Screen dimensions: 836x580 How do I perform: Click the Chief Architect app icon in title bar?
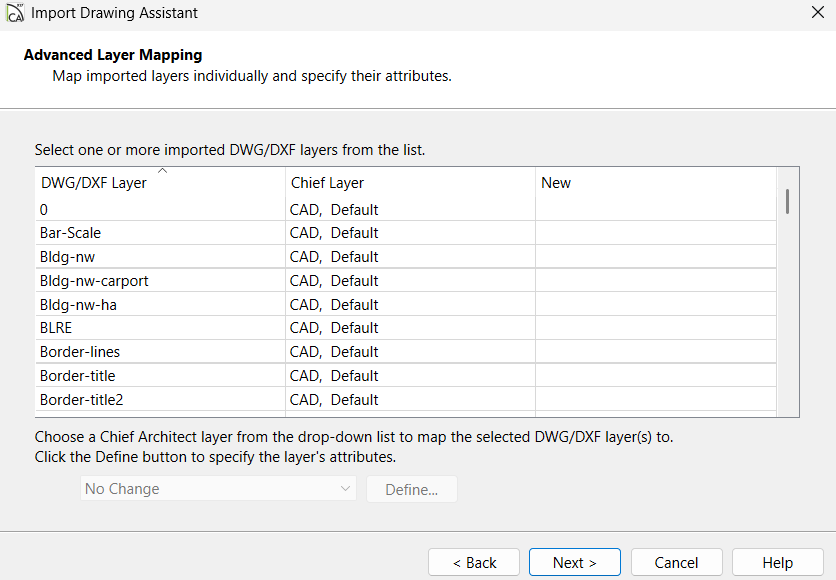pyautogui.click(x=15, y=13)
